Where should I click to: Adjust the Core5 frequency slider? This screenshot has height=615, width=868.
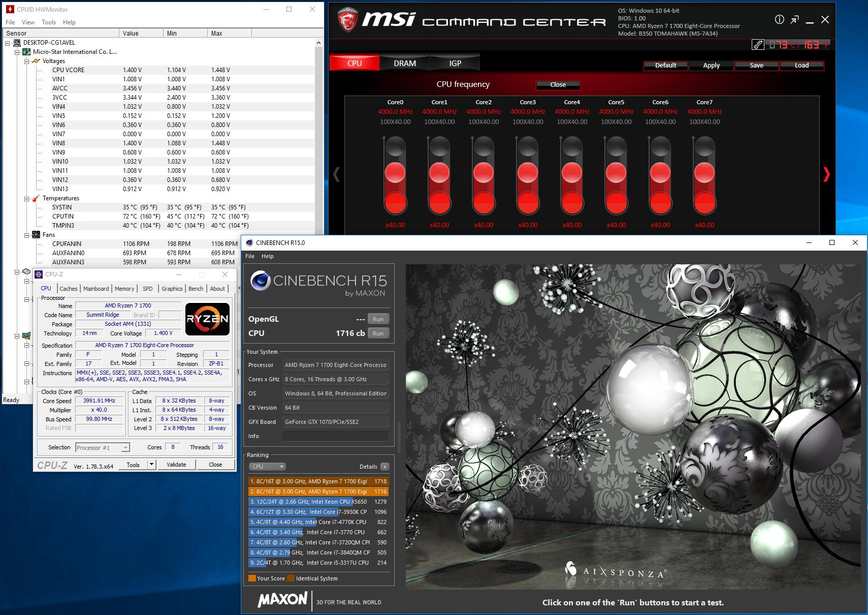pyautogui.click(x=616, y=174)
